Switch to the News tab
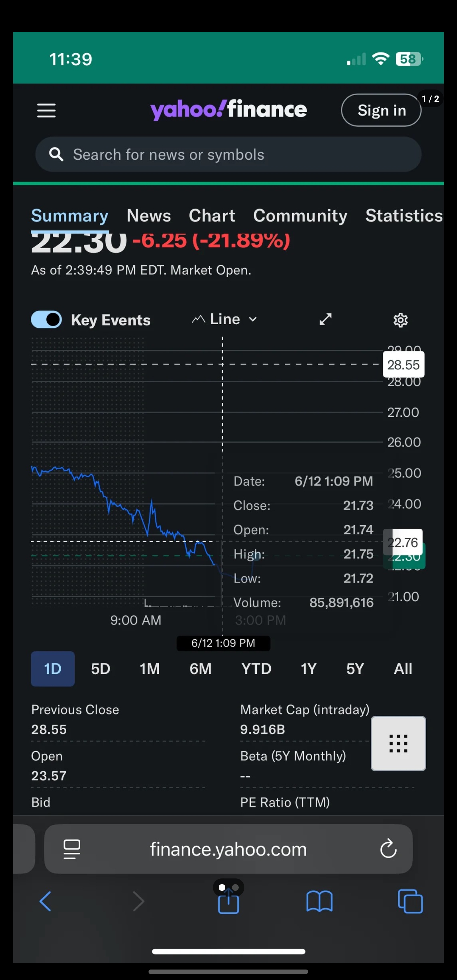 [149, 216]
